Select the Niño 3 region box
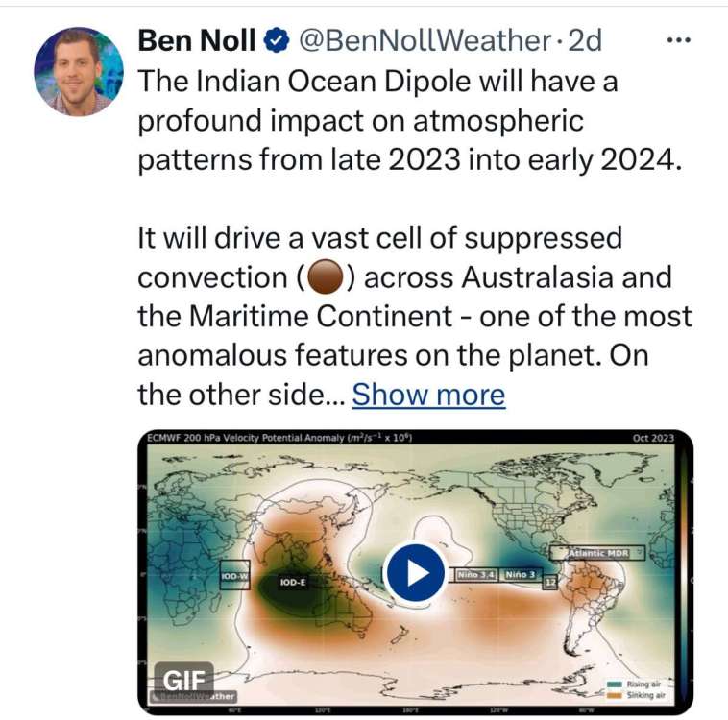 [x=520, y=574]
